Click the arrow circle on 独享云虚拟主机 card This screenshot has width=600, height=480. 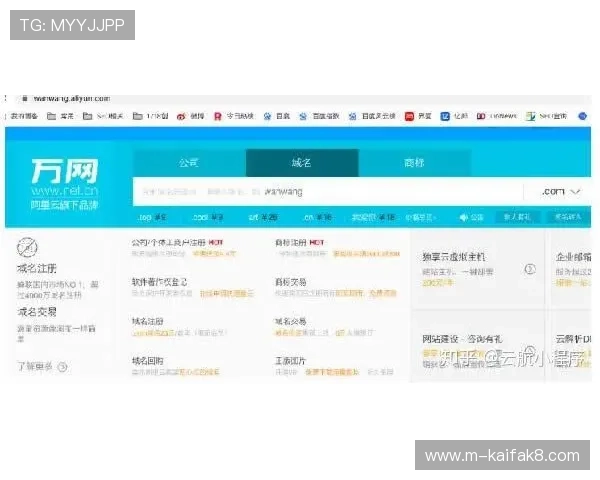530,269
